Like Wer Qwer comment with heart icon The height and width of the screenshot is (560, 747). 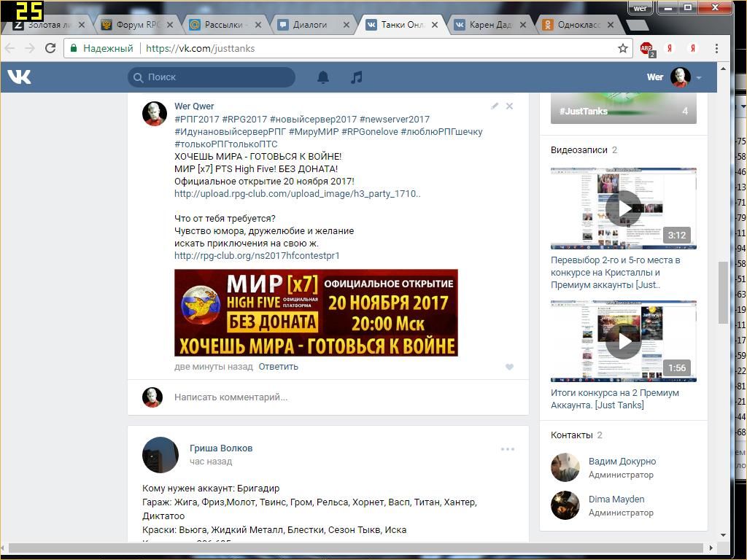click(x=509, y=367)
